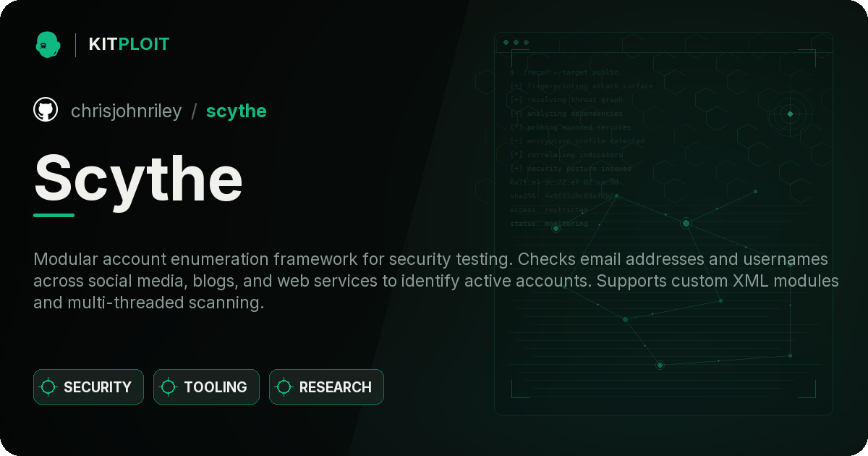Image resolution: width=868 pixels, height=456 pixels.
Task: Click the "access: restricted" terminal line
Action: coord(549,209)
